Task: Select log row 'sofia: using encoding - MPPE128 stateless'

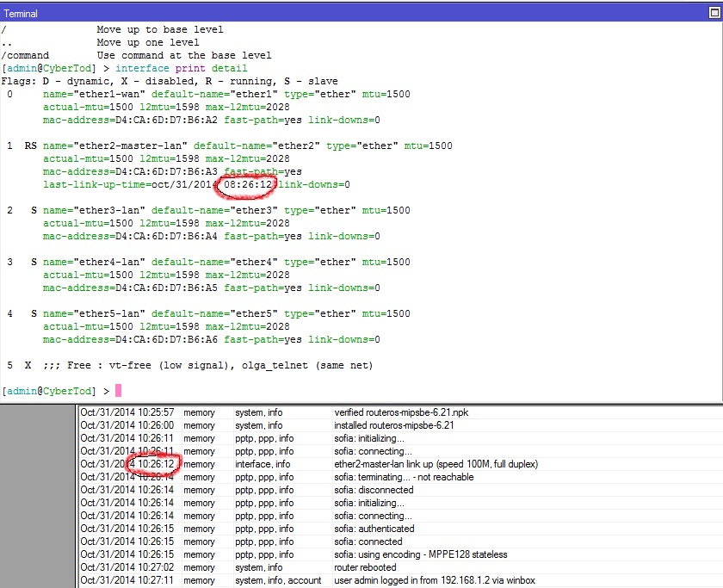Action: coord(401,554)
